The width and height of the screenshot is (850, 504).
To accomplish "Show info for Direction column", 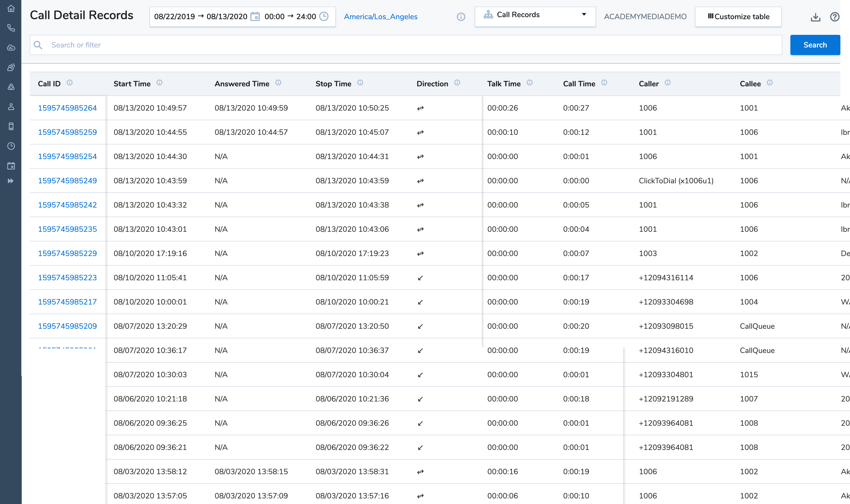I will click(x=457, y=83).
